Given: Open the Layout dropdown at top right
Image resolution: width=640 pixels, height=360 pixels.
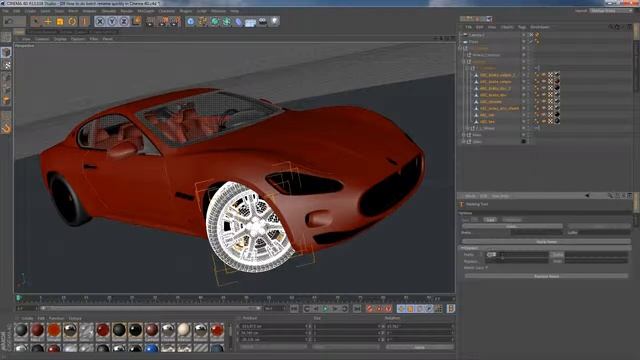Looking at the screenshot, I should tap(611, 11).
